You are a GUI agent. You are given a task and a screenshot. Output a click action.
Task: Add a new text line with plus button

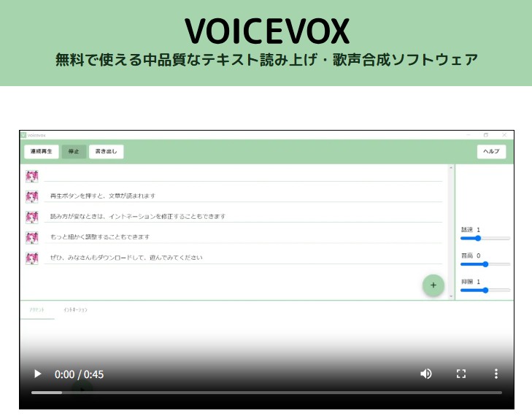pyautogui.click(x=433, y=285)
